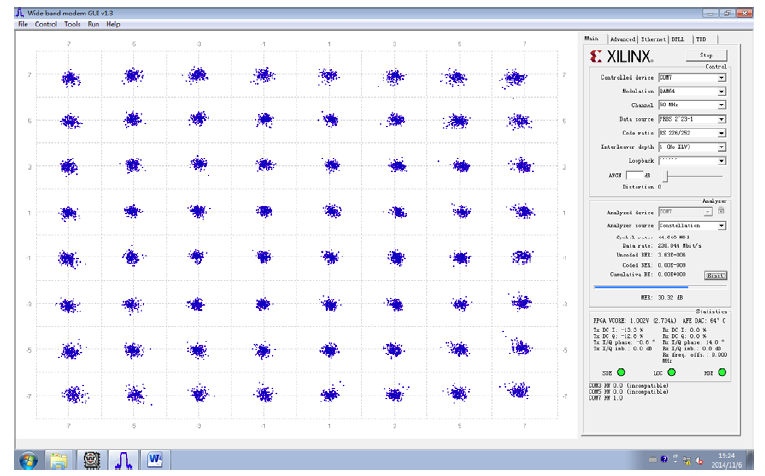Click the rightmost green status light
The height and width of the screenshot is (476, 765).
[722, 372]
